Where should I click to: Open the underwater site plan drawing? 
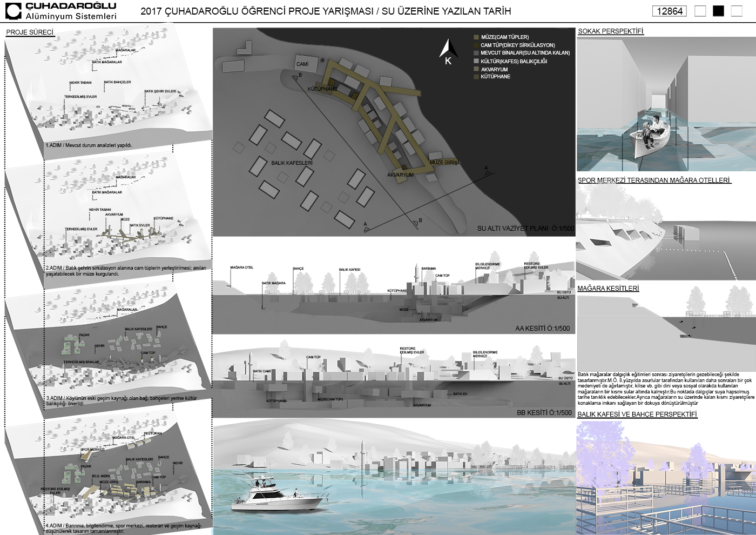point(394,132)
